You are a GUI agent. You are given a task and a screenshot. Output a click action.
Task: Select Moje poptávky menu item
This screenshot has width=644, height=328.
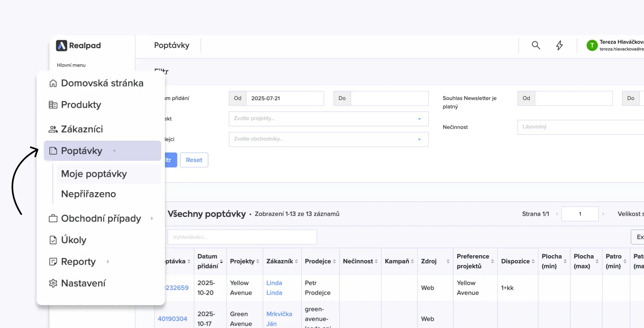(94, 174)
